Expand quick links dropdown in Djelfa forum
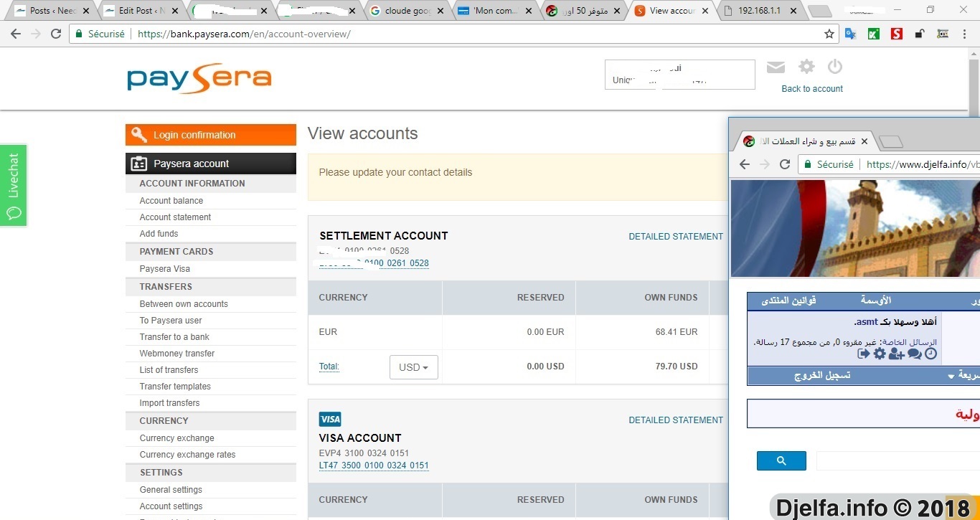Viewport: 980px width, 520px height. (x=951, y=376)
